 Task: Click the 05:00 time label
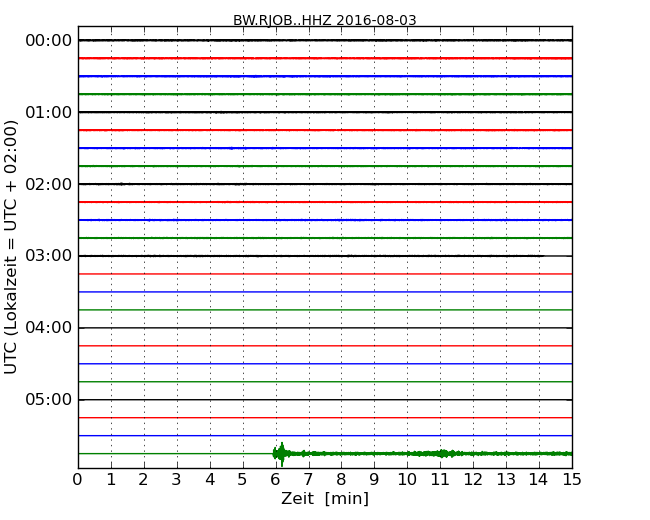(49, 399)
